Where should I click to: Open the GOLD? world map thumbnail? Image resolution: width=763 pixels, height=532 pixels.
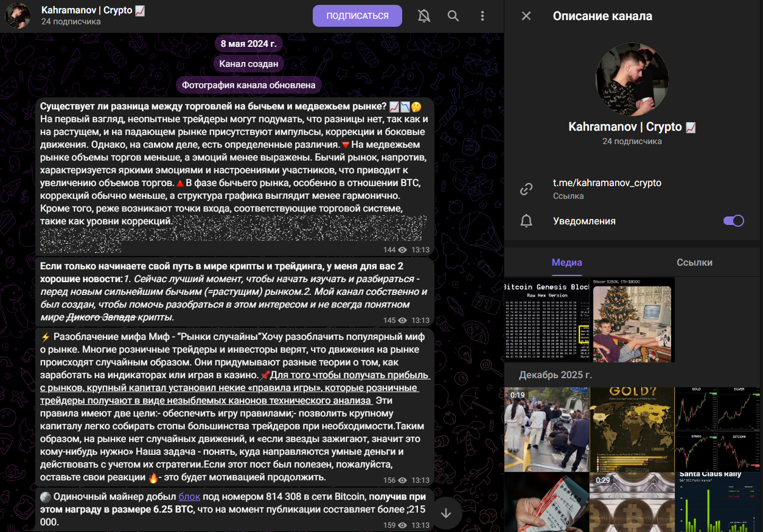pyautogui.click(x=632, y=429)
